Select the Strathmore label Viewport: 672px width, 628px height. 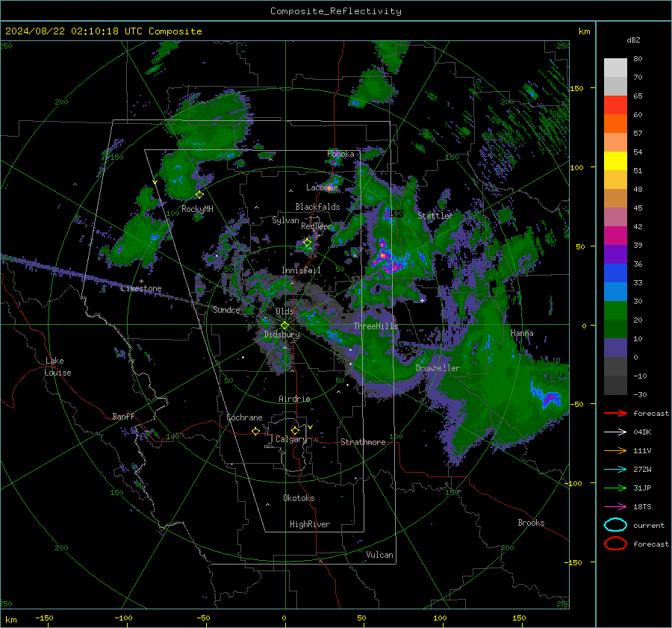click(x=363, y=442)
